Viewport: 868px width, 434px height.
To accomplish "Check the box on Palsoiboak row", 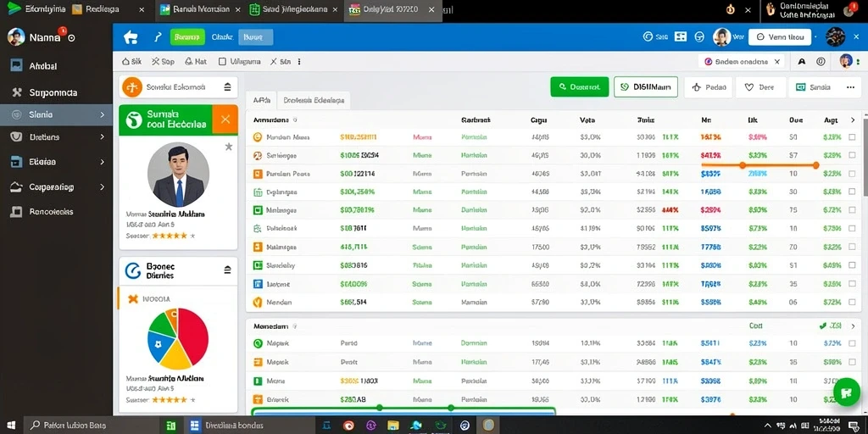I will click(x=852, y=229).
